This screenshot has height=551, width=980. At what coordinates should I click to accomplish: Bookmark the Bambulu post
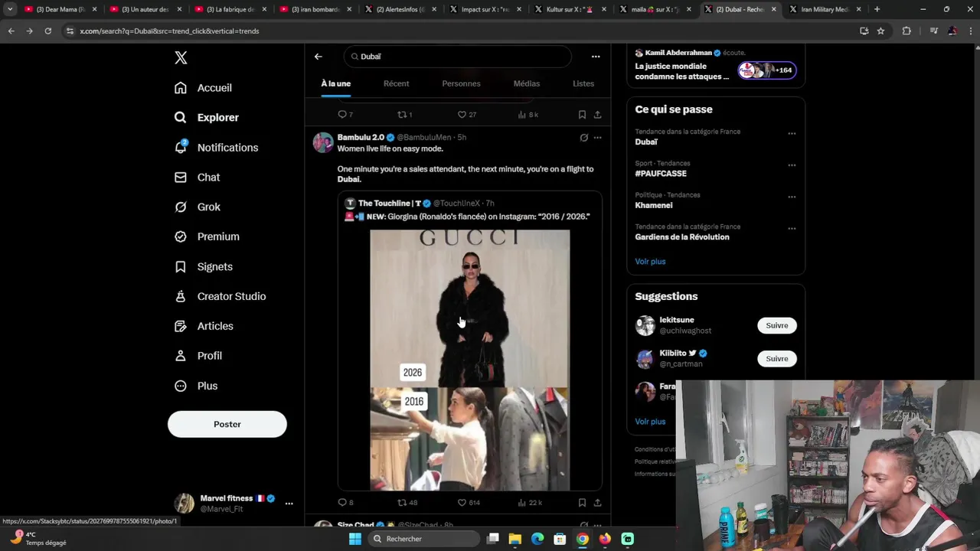click(x=582, y=503)
